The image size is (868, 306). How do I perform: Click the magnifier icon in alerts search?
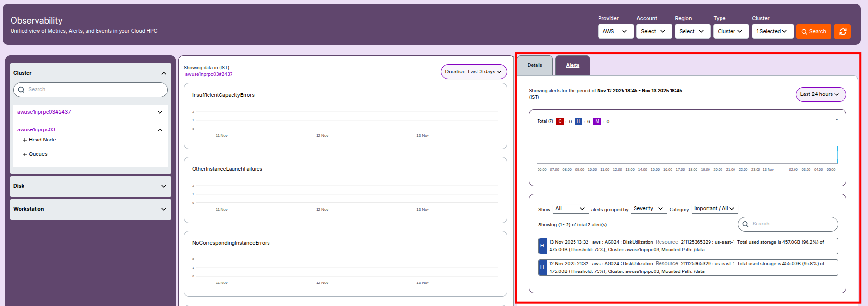[746, 224]
